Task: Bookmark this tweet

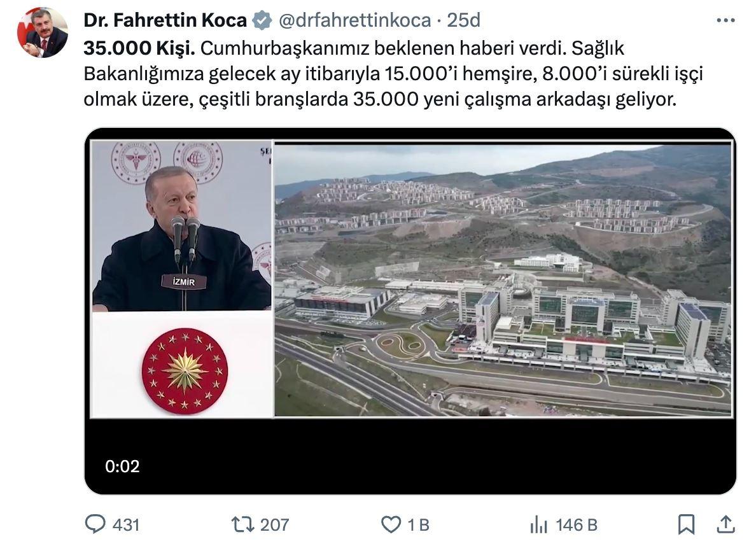Action: pos(686,524)
